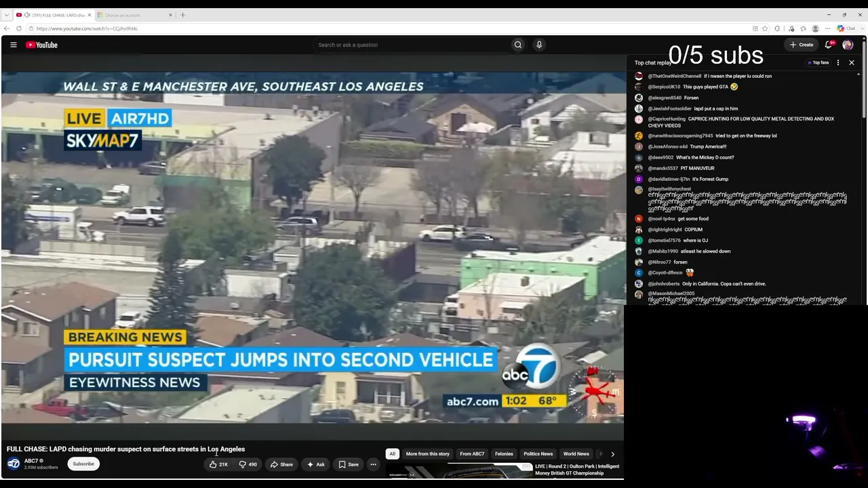The height and width of the screenshot is (488, 868).
Task: Go to YouTube home via logo
Action: (x=41, y=45)
